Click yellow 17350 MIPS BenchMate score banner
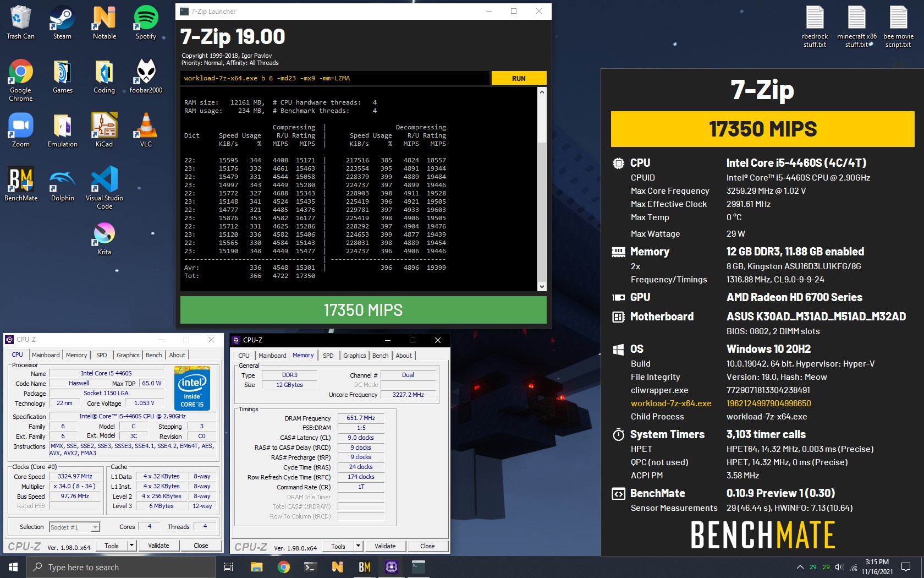The image size is (924, 578). pos(762,129)
